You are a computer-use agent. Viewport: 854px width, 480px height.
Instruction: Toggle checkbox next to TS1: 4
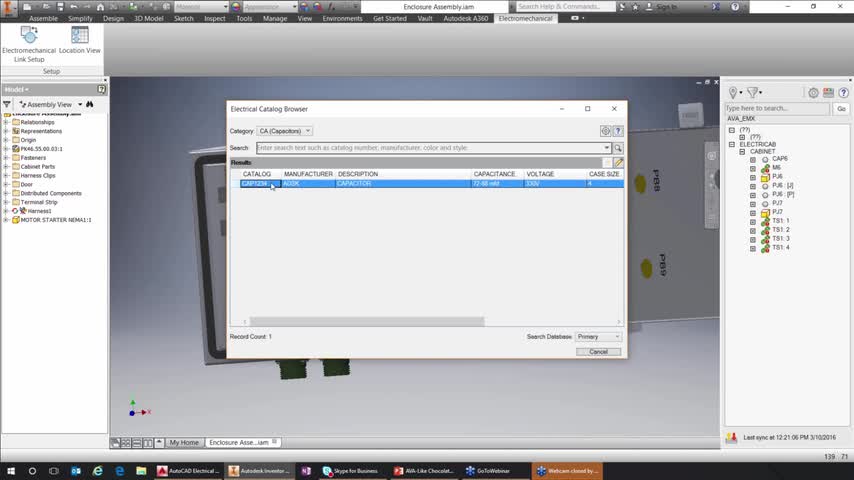[x=753, y=248]
